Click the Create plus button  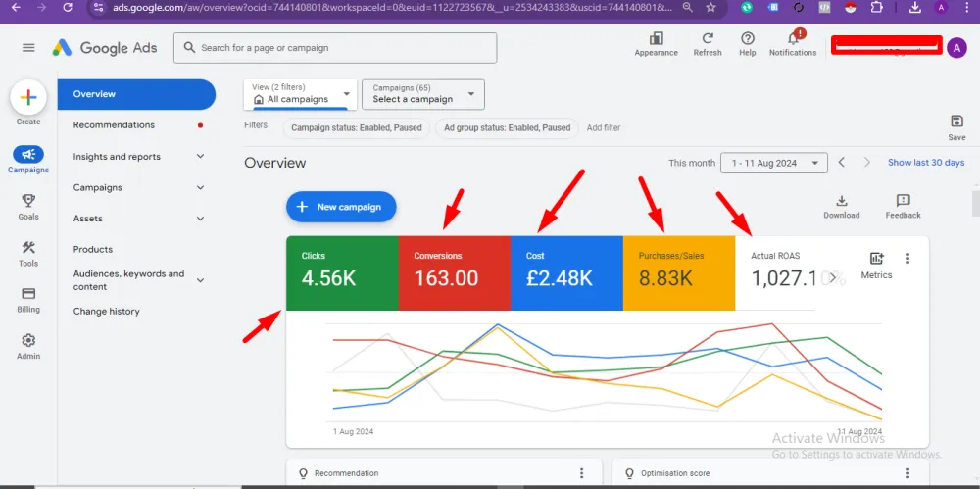pyautogui.click(x=28, y=98)
